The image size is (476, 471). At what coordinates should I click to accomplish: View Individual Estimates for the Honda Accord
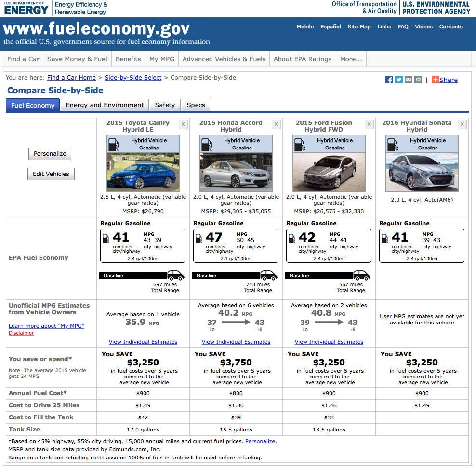click(236, 342)
